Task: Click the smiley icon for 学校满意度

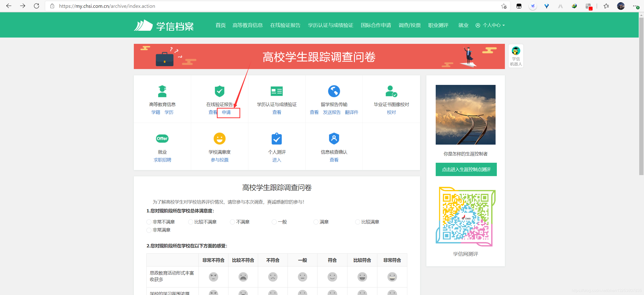Action: tap(219, 138)
